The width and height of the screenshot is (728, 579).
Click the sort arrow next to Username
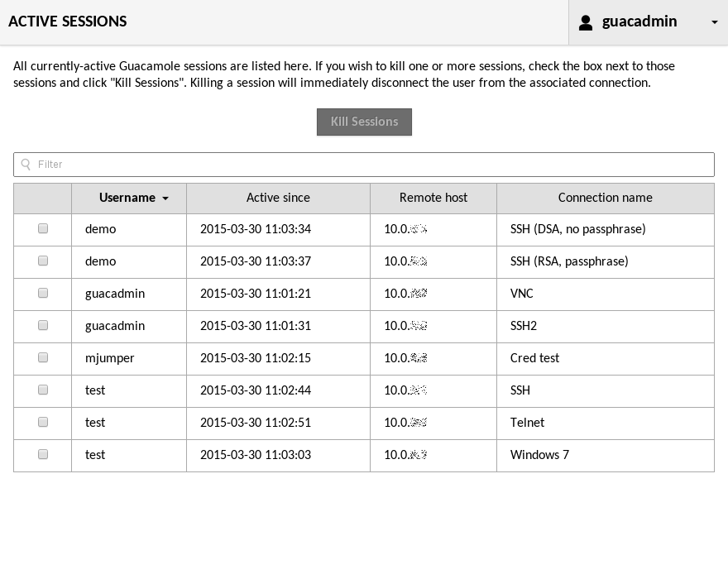[x=165, y=199]
